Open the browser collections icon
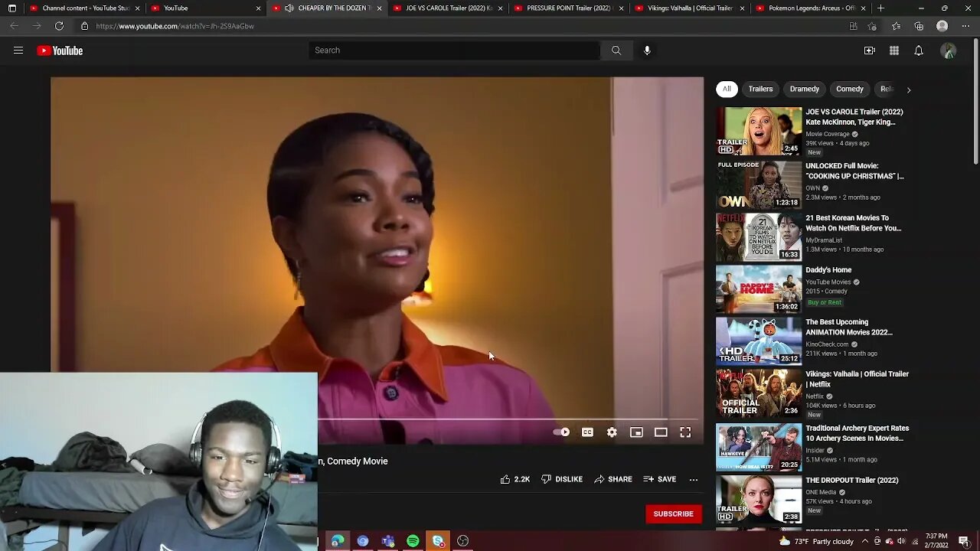The width and height of the screenshot is (980, 551). [919, 26]
